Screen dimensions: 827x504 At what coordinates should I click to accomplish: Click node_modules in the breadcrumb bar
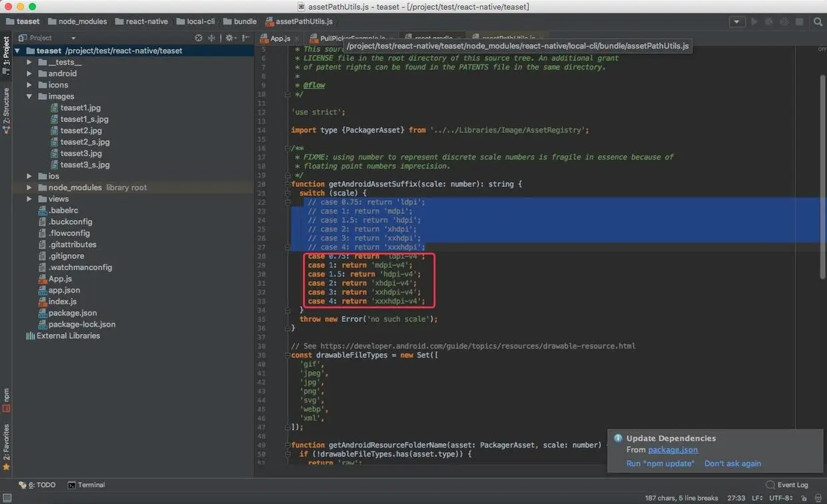point(76,21)
